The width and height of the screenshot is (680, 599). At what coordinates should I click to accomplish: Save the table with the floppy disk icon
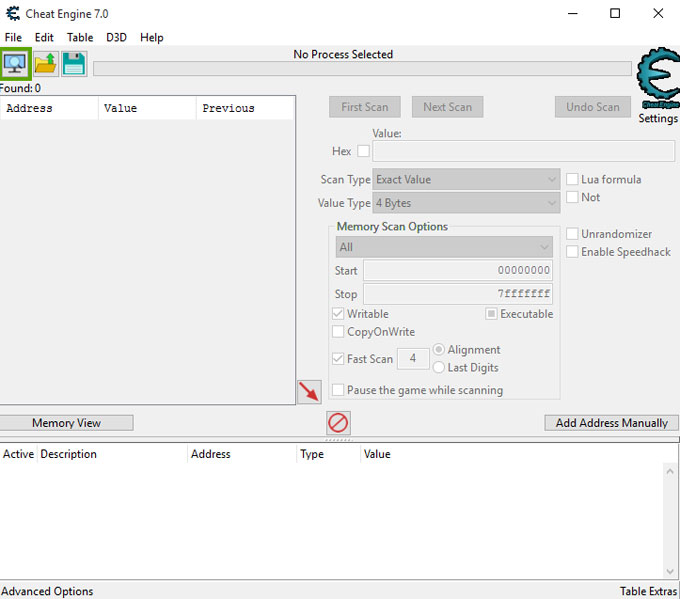[x=74, y=64]
